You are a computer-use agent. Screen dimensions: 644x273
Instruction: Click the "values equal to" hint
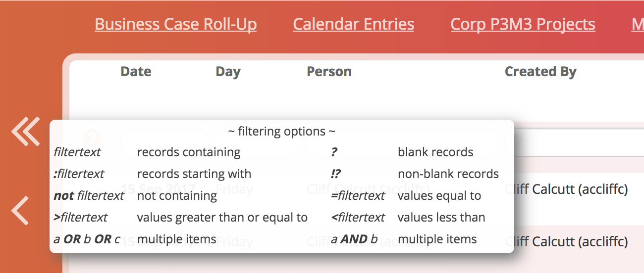point(439,196)
